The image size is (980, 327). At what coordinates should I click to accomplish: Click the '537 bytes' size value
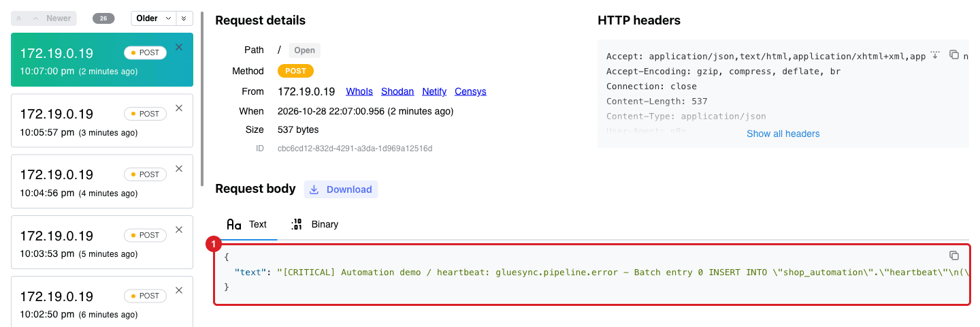pos(298,129)
